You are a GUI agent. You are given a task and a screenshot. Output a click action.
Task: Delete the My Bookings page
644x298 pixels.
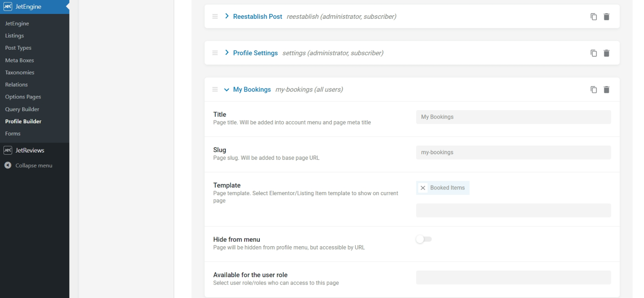607,90
